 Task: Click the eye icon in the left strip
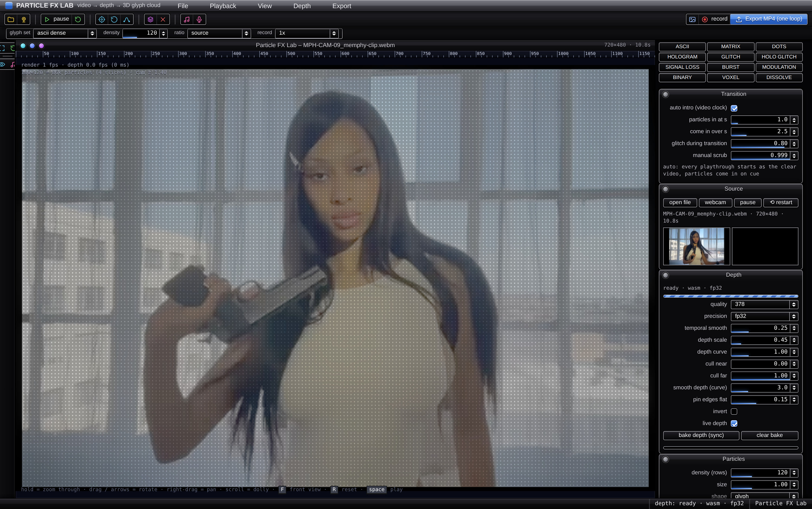click(x=3, y=65)
